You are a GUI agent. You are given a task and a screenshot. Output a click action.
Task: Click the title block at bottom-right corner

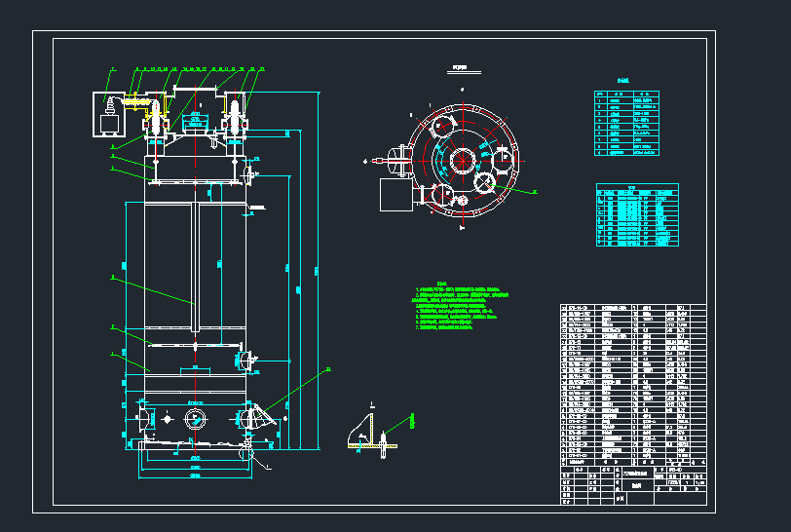pyautogui.click(x=632, y=484)
